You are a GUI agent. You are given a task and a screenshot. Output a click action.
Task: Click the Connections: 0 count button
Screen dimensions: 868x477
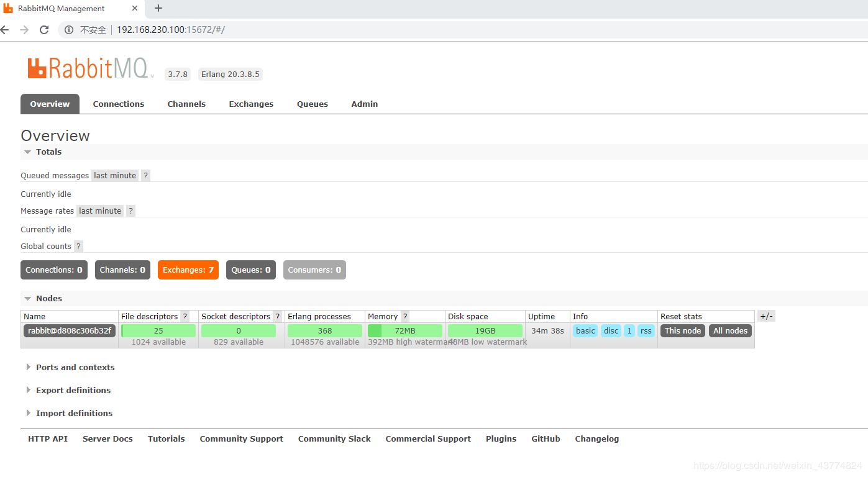(x=54, y=270)
